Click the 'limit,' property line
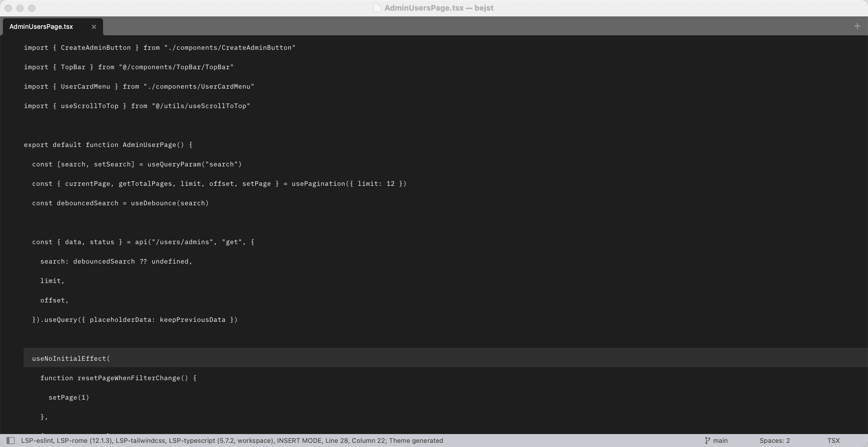This screenshot has width=868, height=447. pyautogui.click(x=52, y=281)
